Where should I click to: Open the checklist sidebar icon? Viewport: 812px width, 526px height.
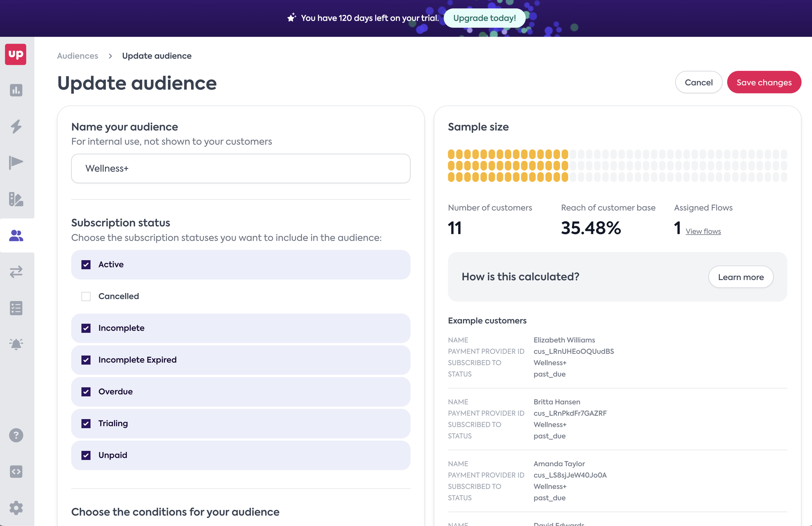(16, 308)
